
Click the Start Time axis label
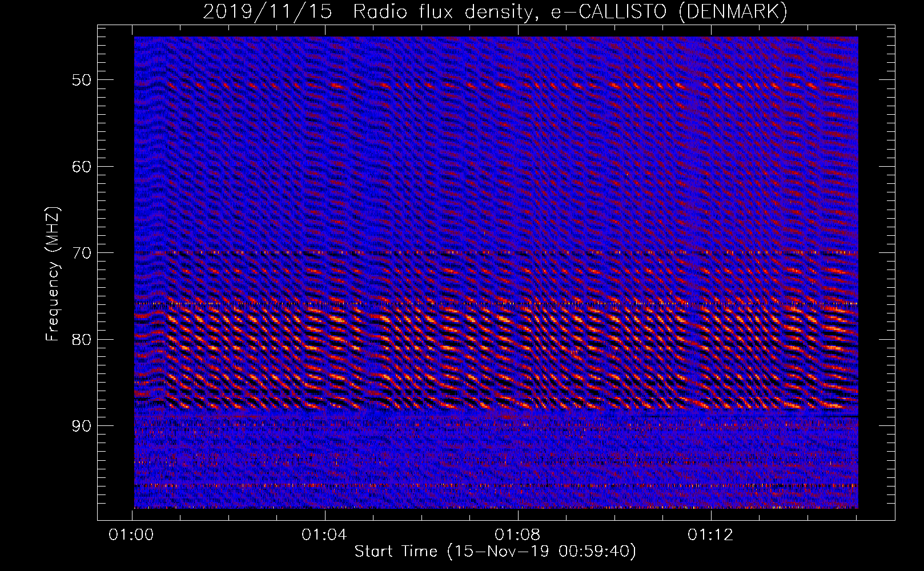(x=495, y=552)
